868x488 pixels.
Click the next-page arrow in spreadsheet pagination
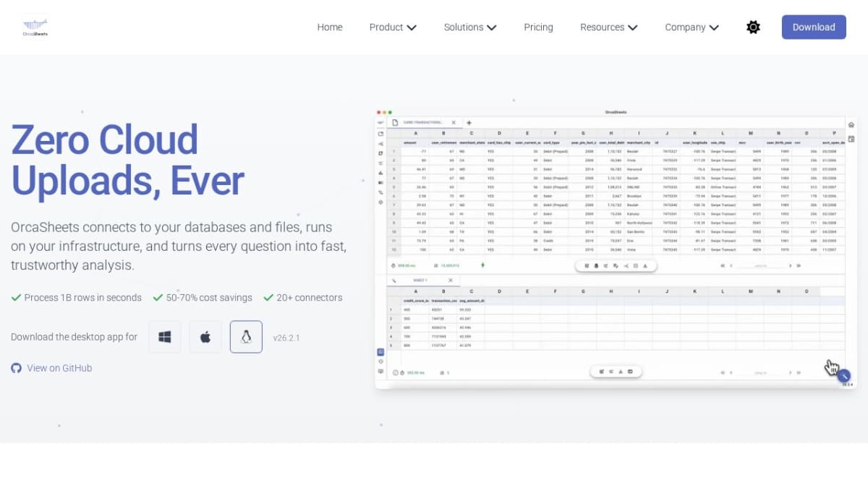click(790, 266)
